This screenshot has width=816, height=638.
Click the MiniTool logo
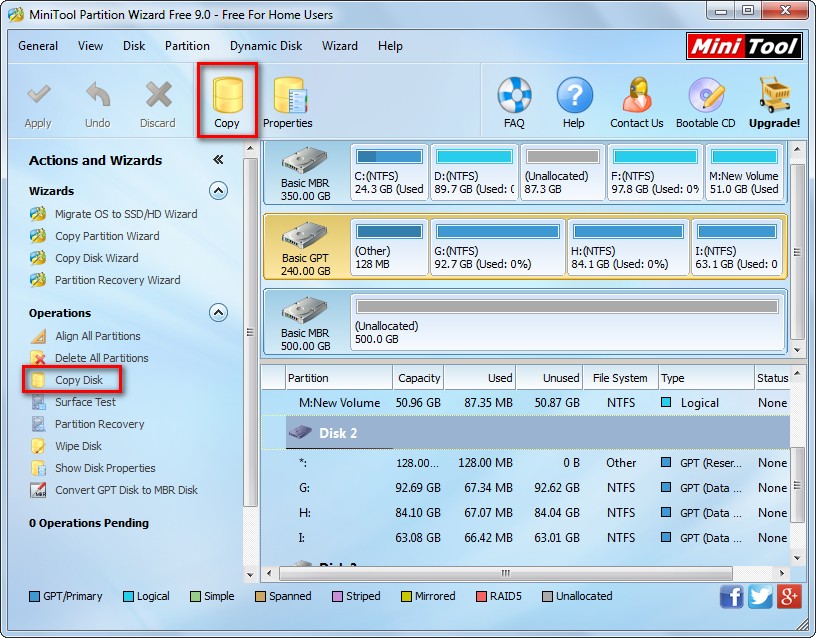click(x=744, y=46)
